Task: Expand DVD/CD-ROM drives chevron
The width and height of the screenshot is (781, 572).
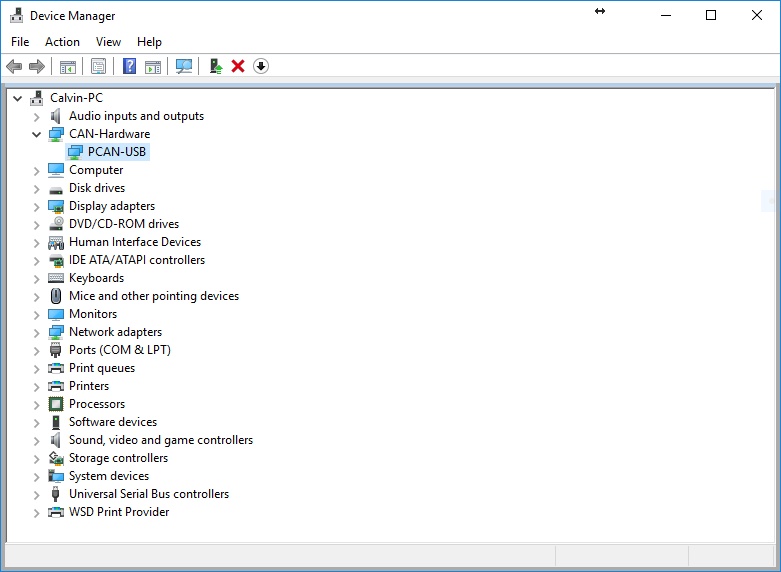Action: [x=36, y=225]
